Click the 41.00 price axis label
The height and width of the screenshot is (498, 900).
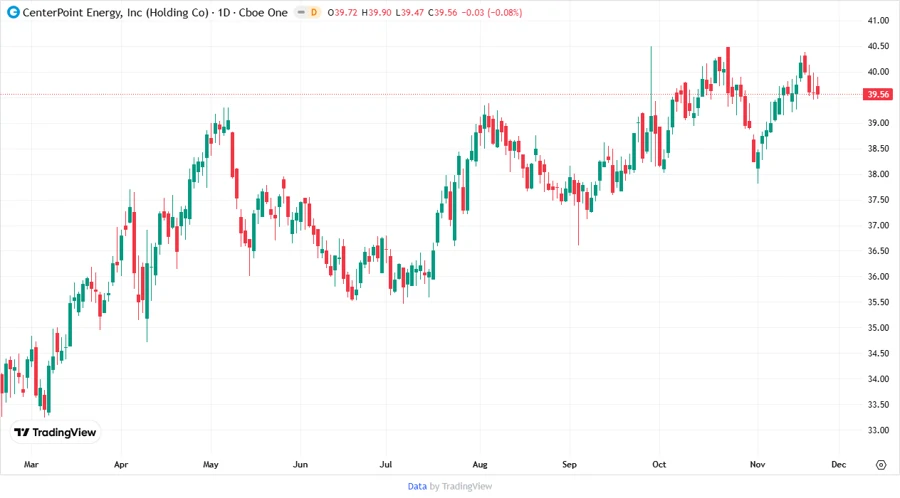click(x=878, y=21)
